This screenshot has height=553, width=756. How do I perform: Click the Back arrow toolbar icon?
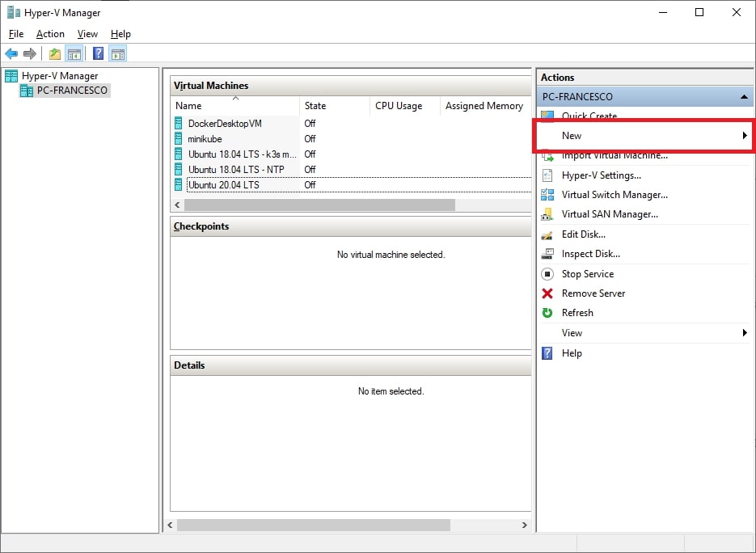coord(11,53)
